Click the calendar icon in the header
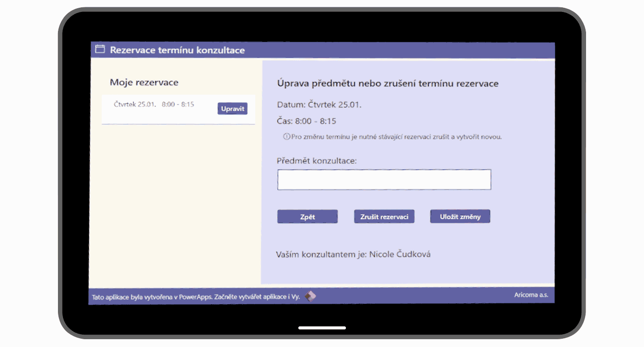The height and width of the screenshot is (347, 644). 100,50
